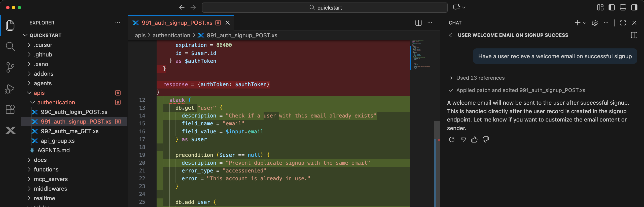Open 990_auth_login_POST.xs file
This screenshot has height=207, width=644.
coord(74,112)
